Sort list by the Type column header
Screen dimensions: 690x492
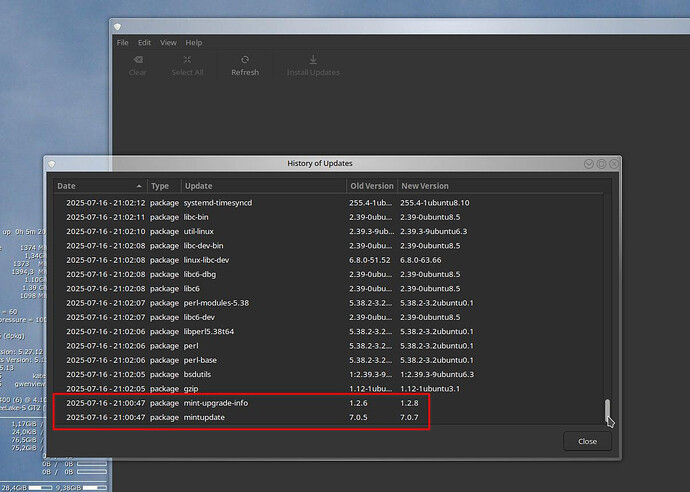160,186
